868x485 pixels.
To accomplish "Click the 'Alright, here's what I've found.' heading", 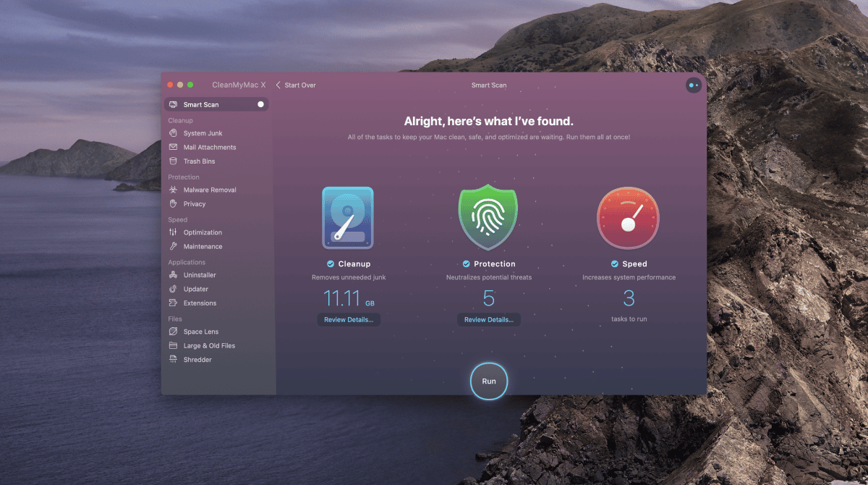I will pos(488,121).
